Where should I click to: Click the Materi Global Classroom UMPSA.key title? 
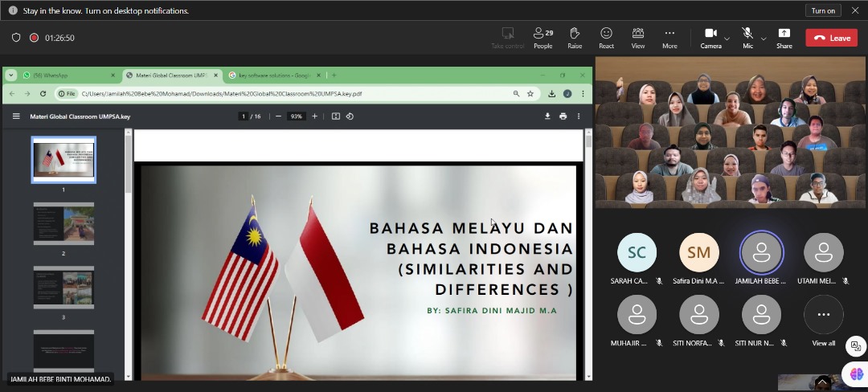click(80, 116)
